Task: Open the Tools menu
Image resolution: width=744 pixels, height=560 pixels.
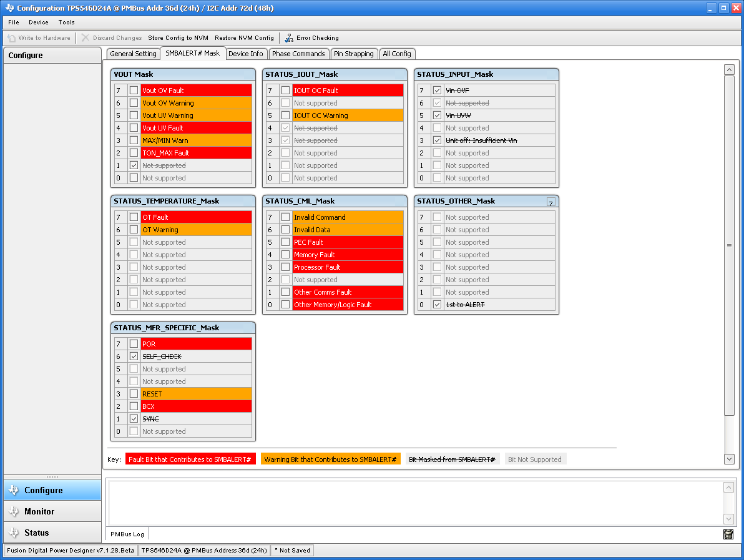Action: click(66, 22)
